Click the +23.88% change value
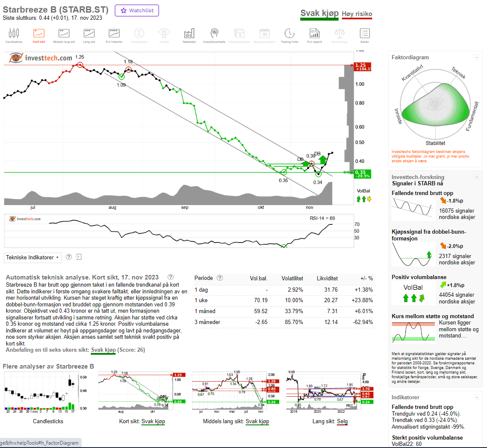487x448 pixels. tap(362, 300)
